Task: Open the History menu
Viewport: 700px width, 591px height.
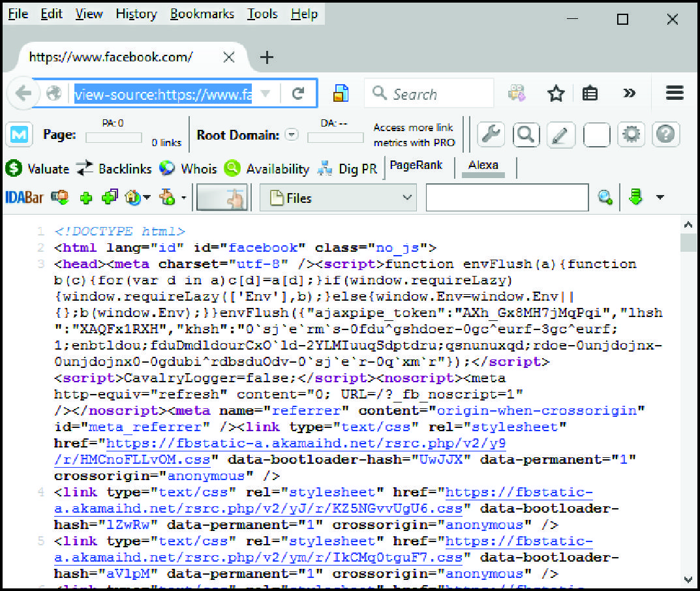Action: (136, 14)
